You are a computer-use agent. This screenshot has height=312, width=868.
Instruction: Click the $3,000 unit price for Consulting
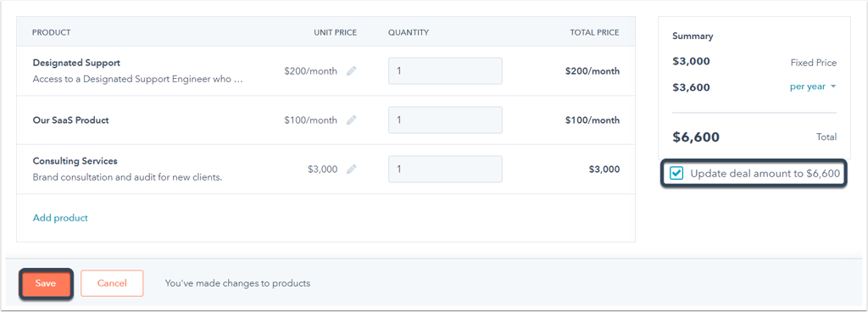(323, 170)
